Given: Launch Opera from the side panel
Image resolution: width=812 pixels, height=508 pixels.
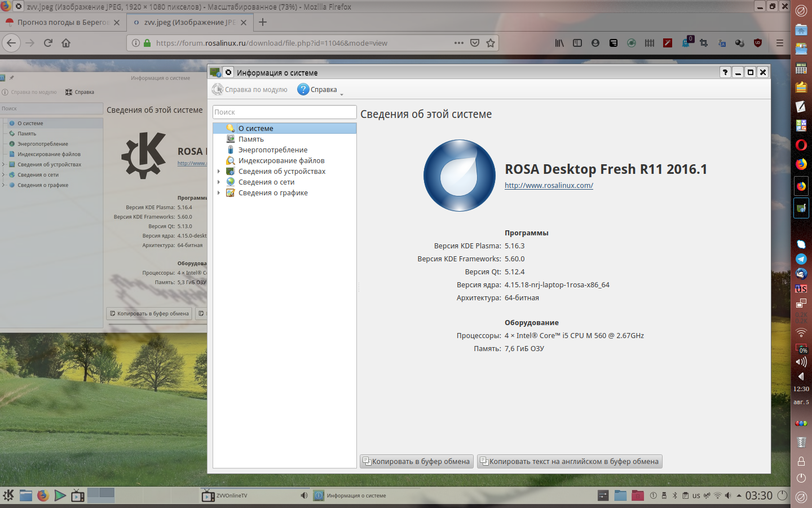Looking at the screenshot, I should coord(801,145).
